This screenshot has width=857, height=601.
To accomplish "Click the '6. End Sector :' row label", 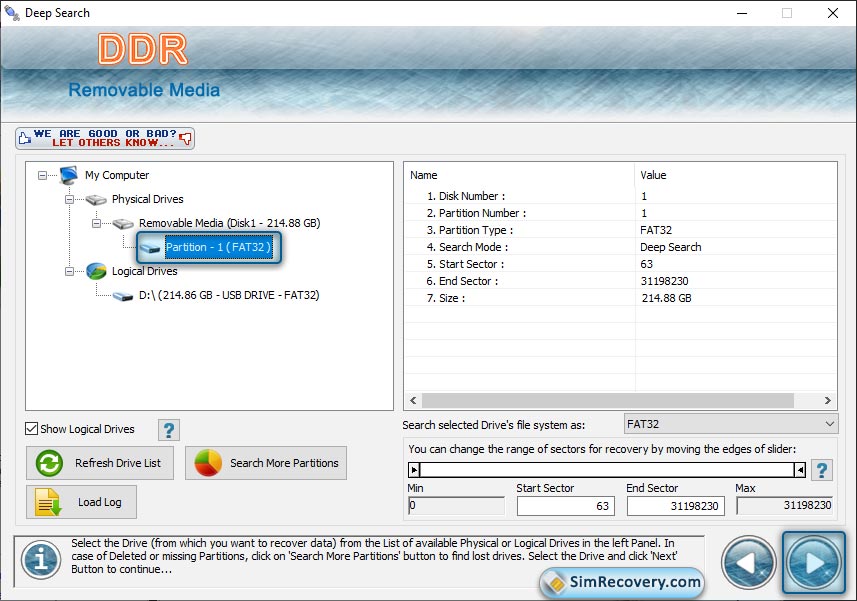I will coord(462,281).
